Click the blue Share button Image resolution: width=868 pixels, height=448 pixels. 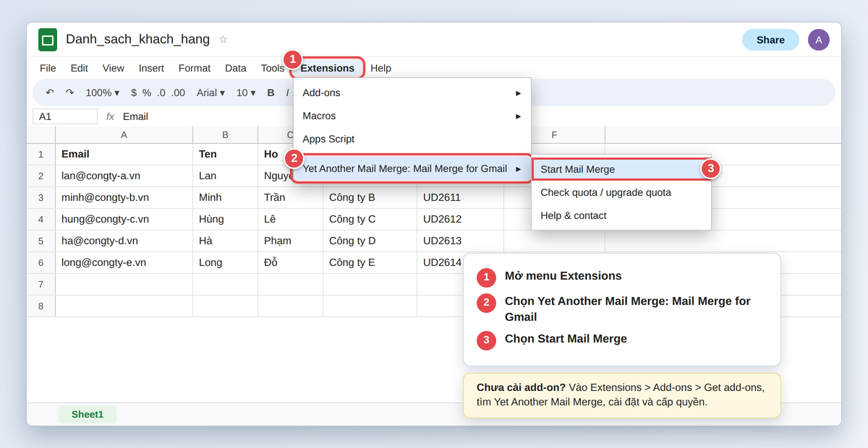point(770,40)
